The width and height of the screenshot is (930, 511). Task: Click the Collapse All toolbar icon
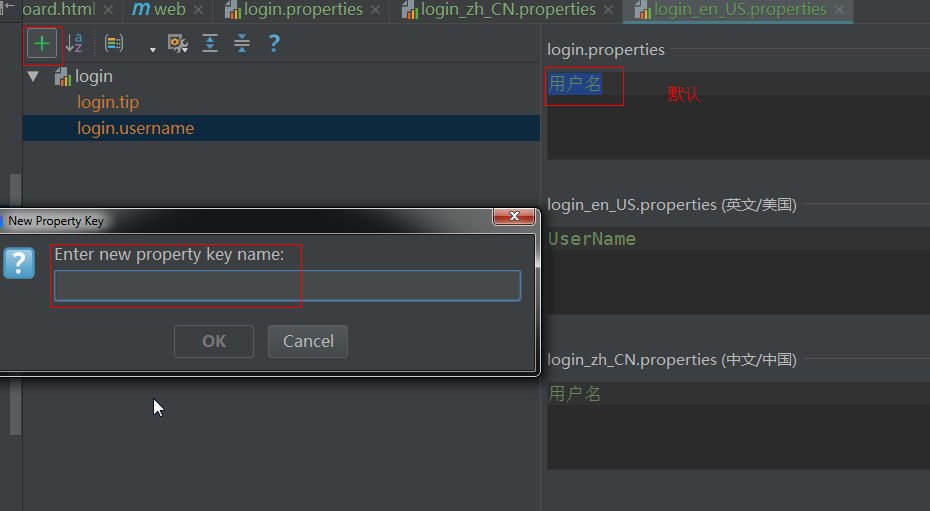(242, 44)
